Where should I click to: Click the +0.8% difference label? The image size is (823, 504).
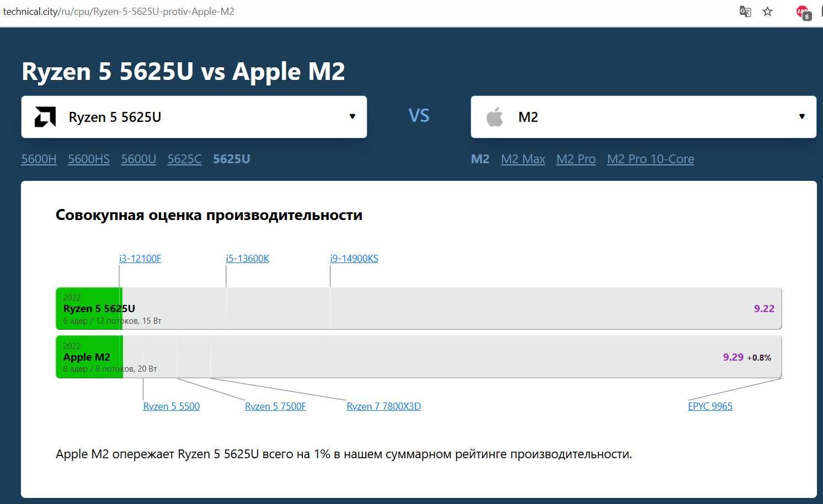point(759,358)
